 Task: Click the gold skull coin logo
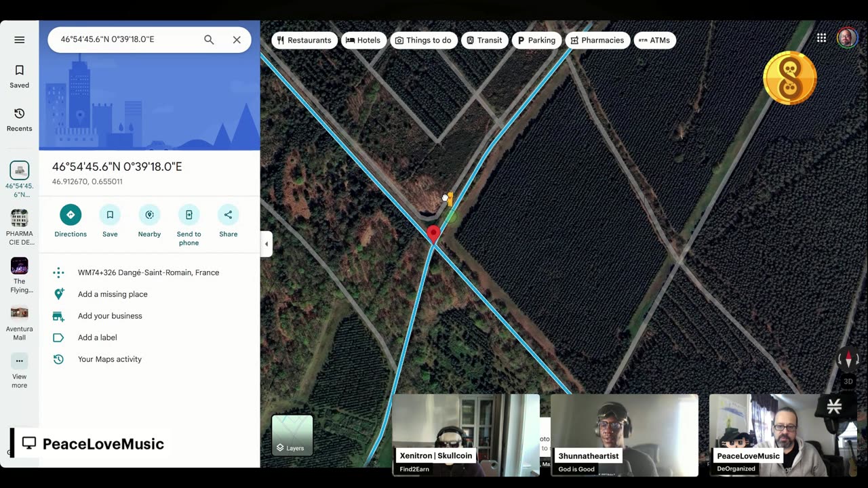(x=789, y=78)
